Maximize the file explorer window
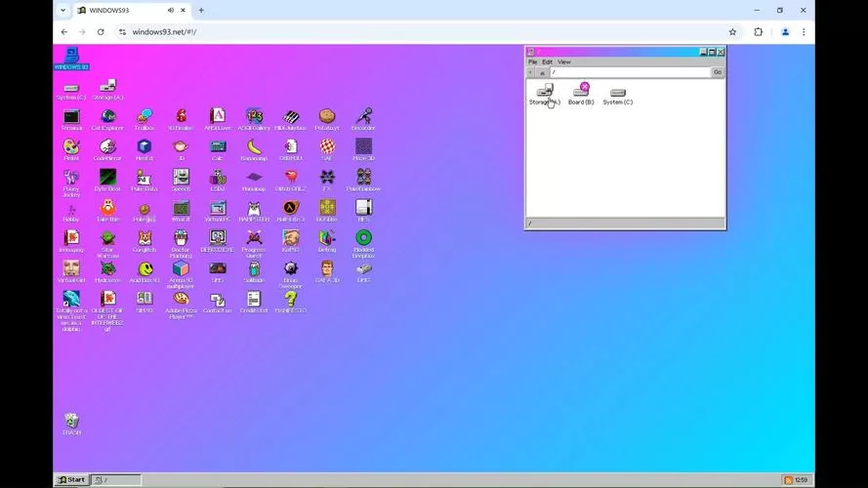 pyautogui.click(x=712, y=52)
